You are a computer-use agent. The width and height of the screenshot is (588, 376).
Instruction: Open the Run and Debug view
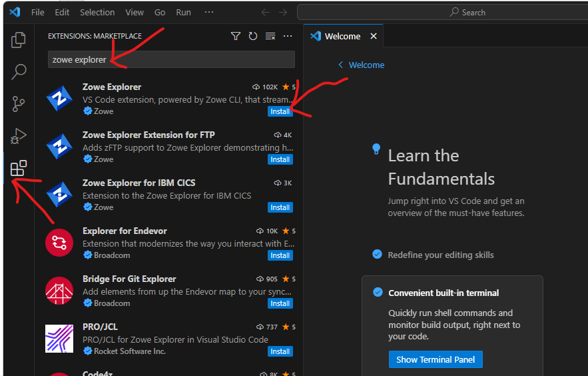tap(19, 136)
